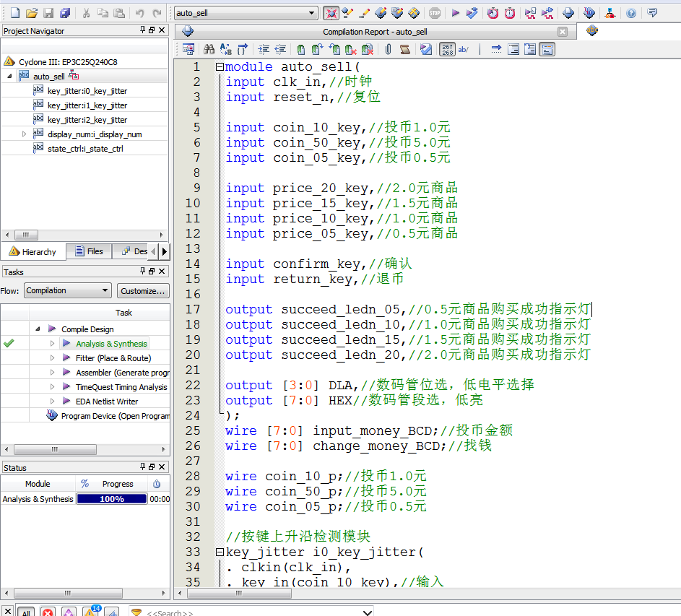Open Replace text tool icon
The image size is (681, 616).
[225, 49]
